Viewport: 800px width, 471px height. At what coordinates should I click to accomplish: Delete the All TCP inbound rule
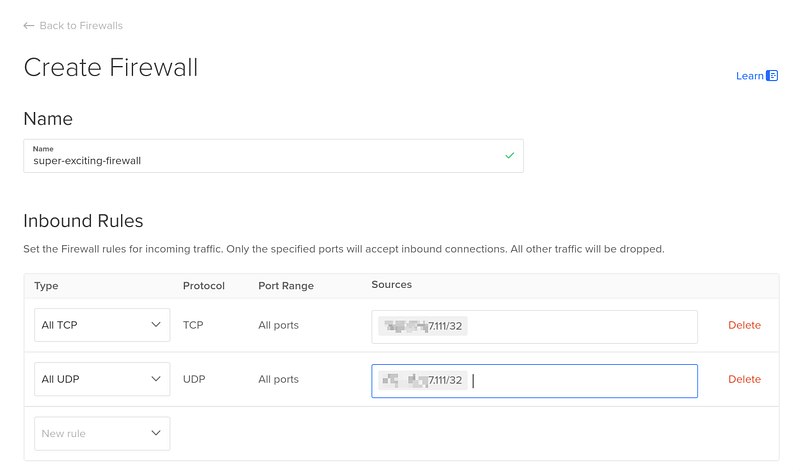click(x=744, y=326)
